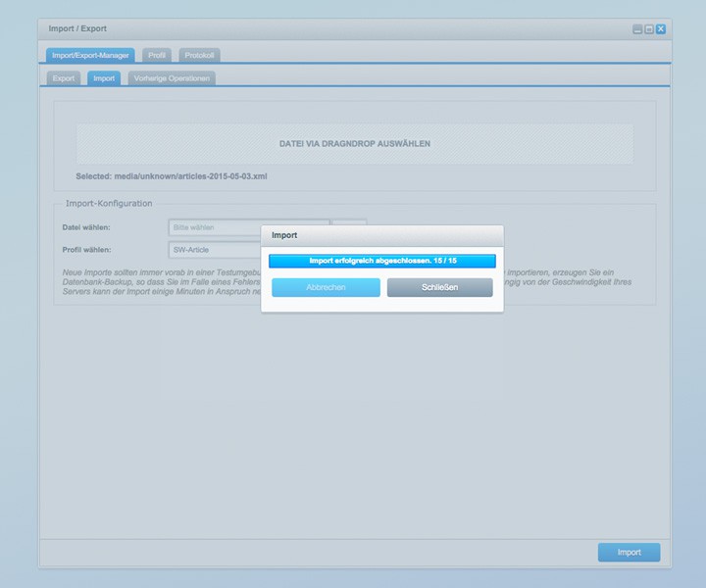This screenshot has height=588, width=706.
Task: Click the import success progress bar
Action: [x=382, y=261]
